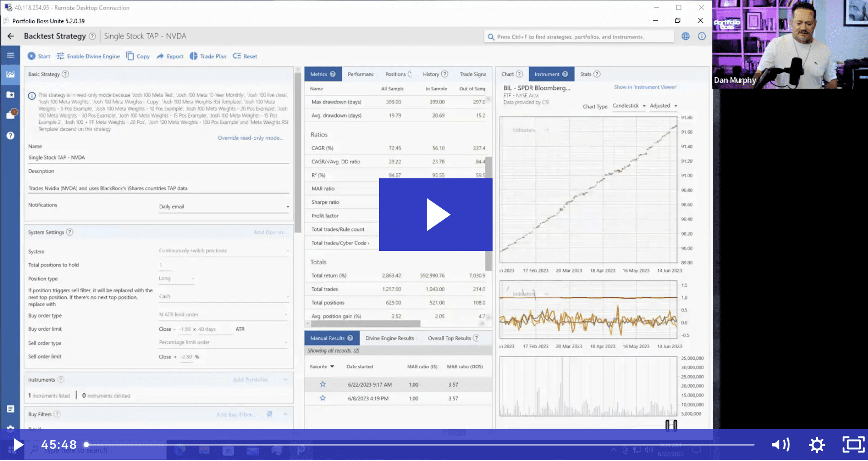
Task: Click the strategy Name input field
Action: (x=158, y=157)
